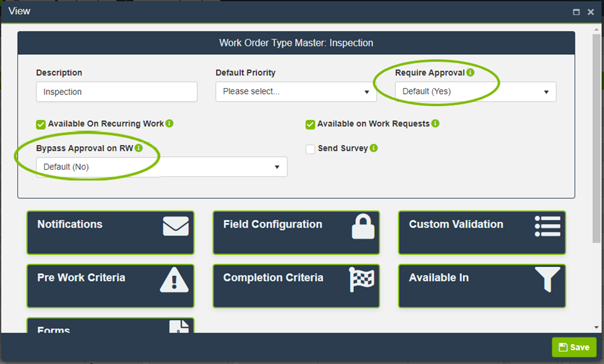Click the info icon beside Bypass Approval on RW
The height and width of the screenshot is (364, 604).
(138, 148)
